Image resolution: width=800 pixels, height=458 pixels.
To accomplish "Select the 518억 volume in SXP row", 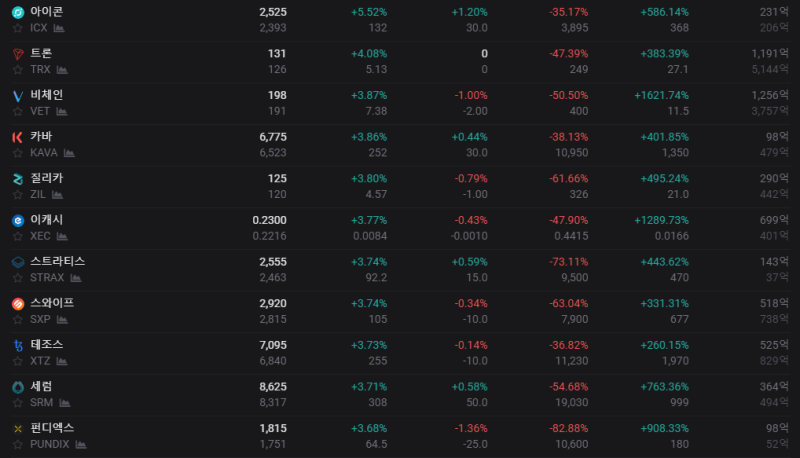I will [774, 303].
